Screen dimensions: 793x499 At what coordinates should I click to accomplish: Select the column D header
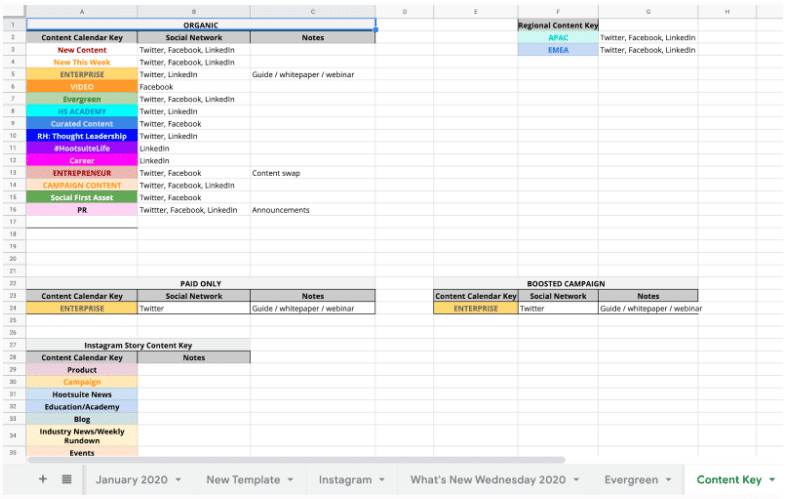404,12
